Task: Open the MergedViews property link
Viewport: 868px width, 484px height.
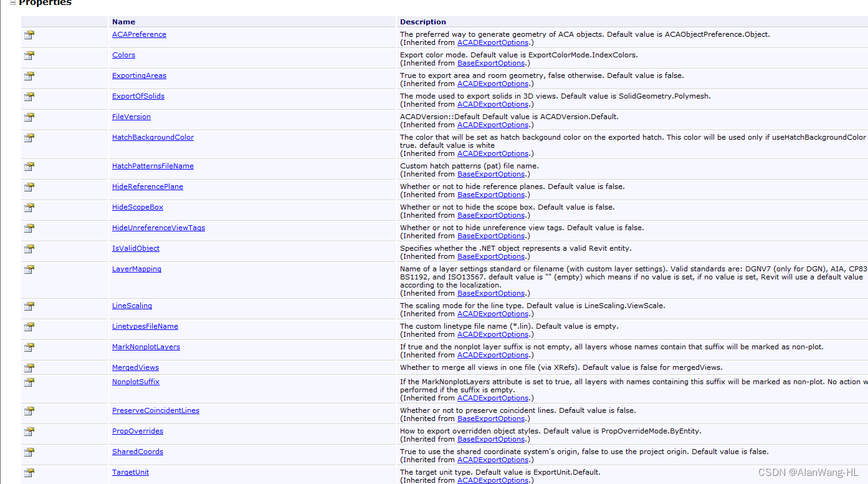Action: point(135,367)
